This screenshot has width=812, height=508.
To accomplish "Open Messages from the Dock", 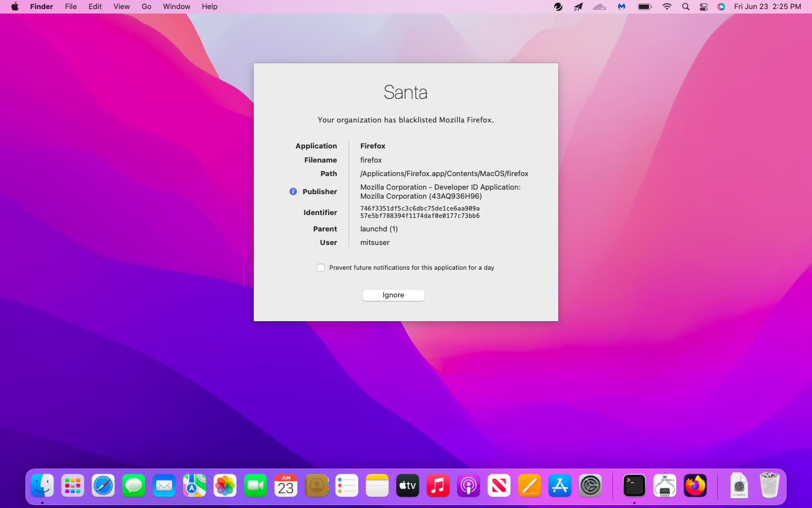I will click(x=134, y=485).
